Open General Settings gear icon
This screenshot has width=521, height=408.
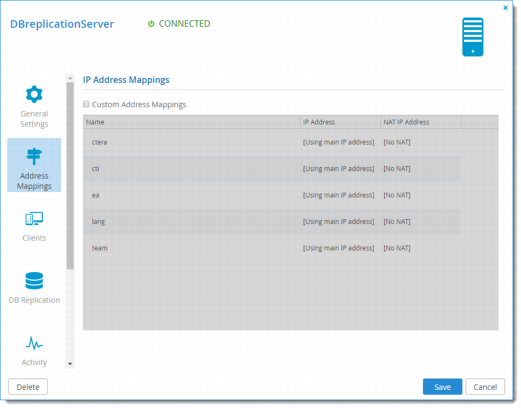[34, 94]
